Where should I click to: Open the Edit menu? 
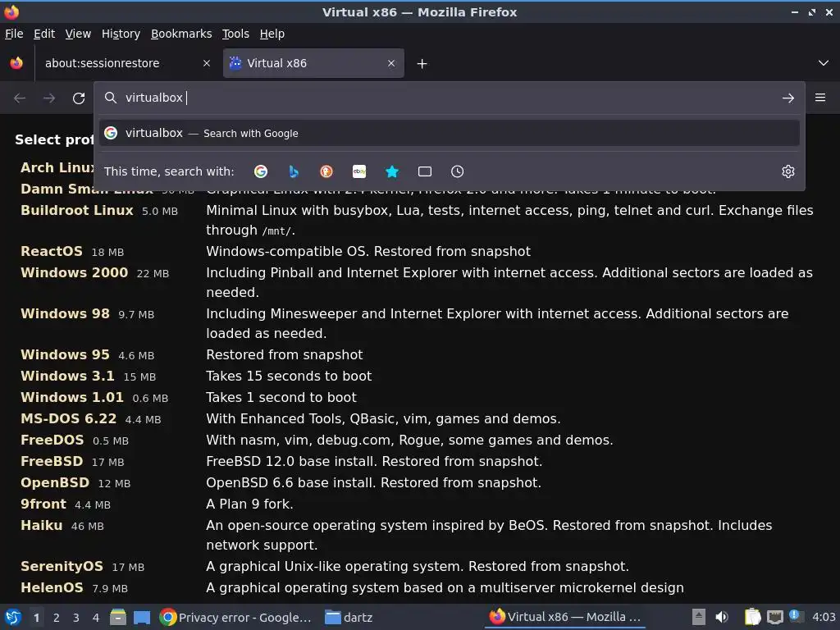(44, 34)
